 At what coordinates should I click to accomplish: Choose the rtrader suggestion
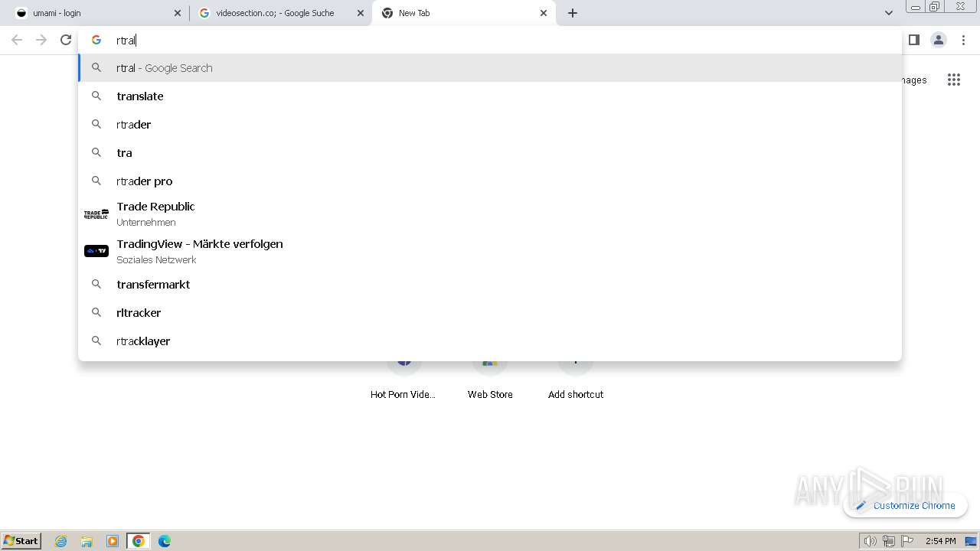click(x=490, y=125)
